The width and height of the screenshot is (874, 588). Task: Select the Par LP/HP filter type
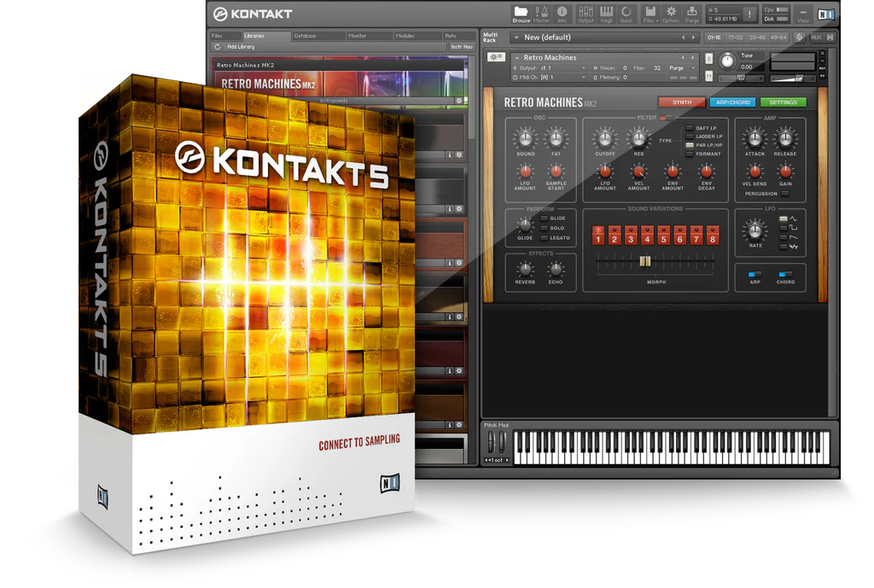click(690, 145)
